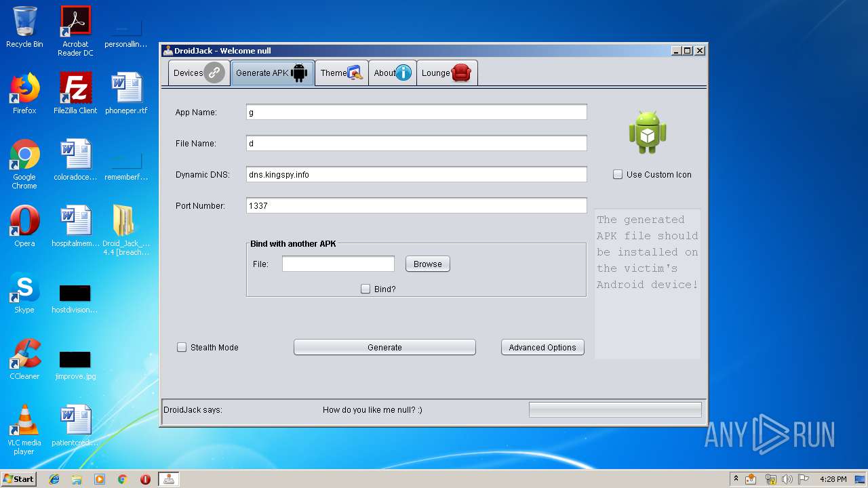Open Windows Explorer from taskbar
This screenshot has width=868, height=488.
[x=77, y=479]
